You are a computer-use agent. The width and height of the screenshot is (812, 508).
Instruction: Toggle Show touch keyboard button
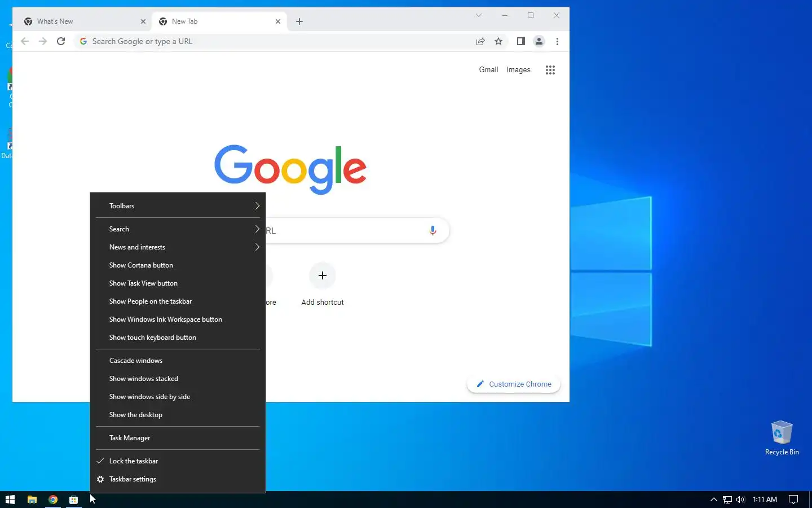[x=178, y=338]
